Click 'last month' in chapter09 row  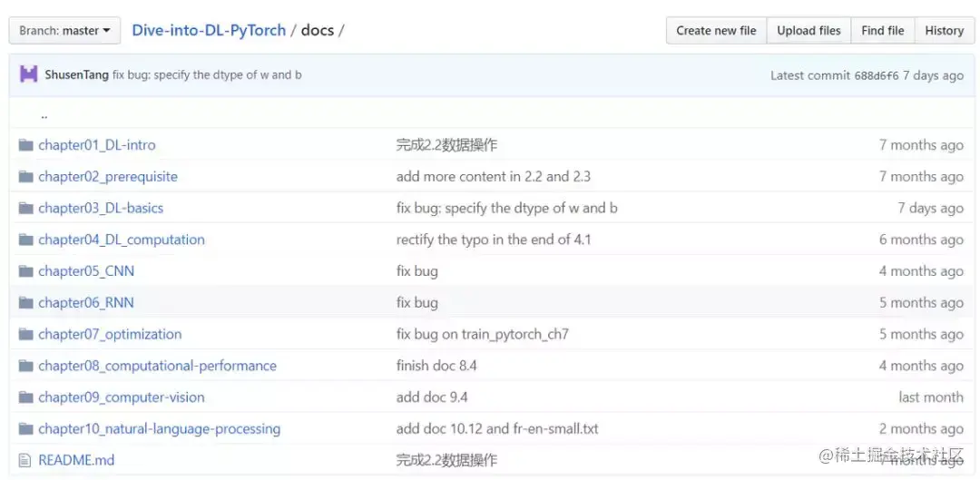931,397
